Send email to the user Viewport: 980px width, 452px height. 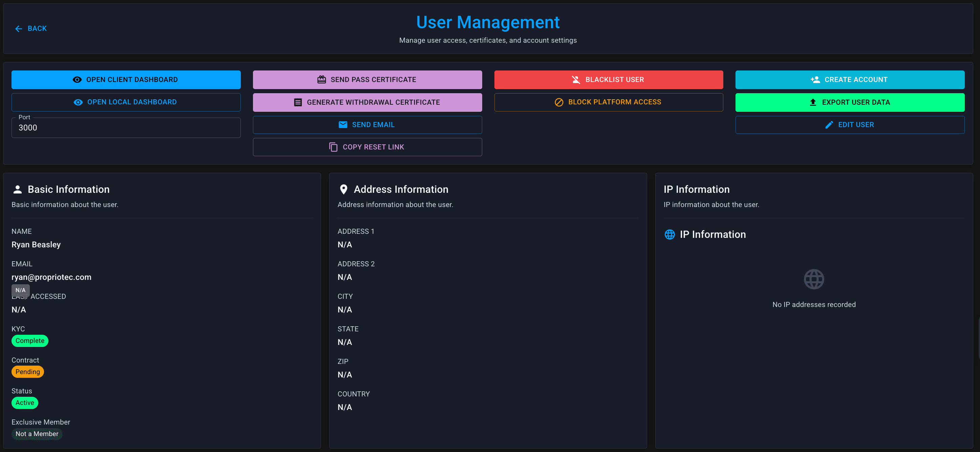click(x=367, y=124)
